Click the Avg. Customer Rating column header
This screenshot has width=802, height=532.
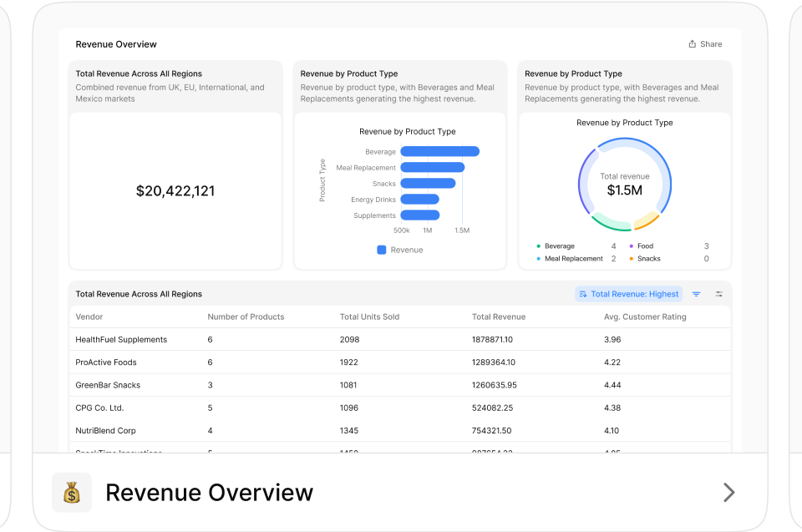point(645,317)
